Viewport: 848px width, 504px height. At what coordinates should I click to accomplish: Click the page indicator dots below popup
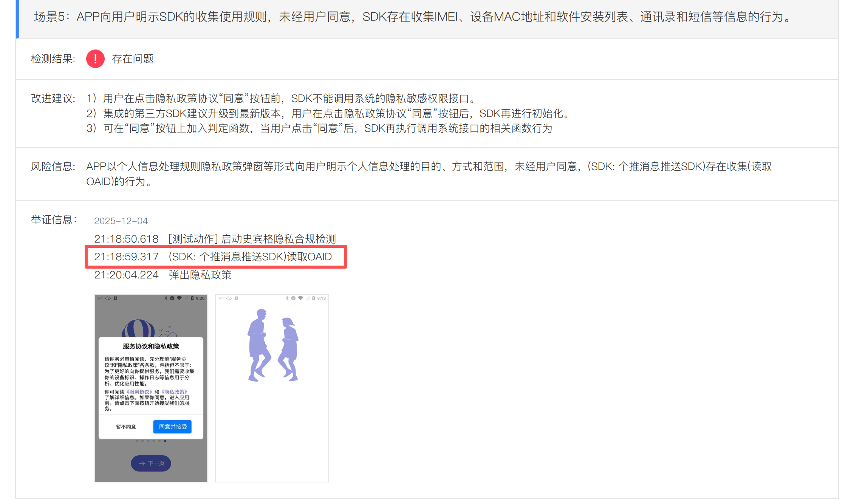pos(151,441)
